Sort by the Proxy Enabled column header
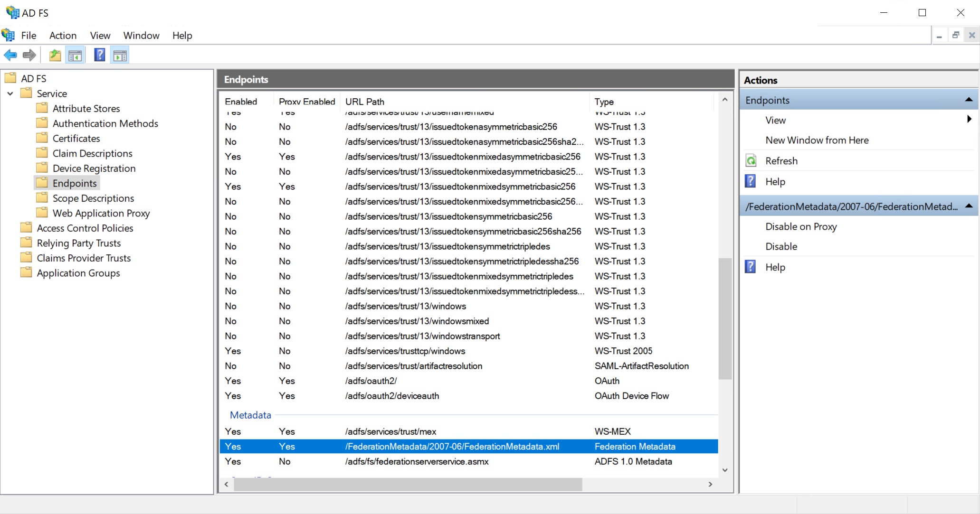980x514 pixels. click(x=307, y=102)
